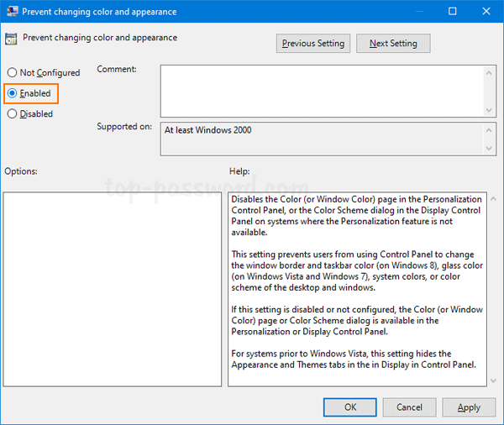Click inside the Comment text box
The width and height of the screenshot is (504, 425).
point(319,91)
